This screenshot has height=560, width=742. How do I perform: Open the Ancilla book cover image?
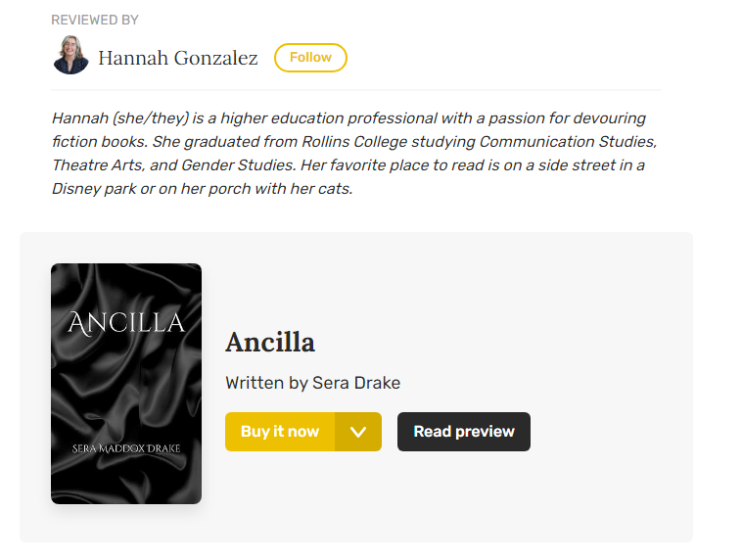(x=126, y=384)
